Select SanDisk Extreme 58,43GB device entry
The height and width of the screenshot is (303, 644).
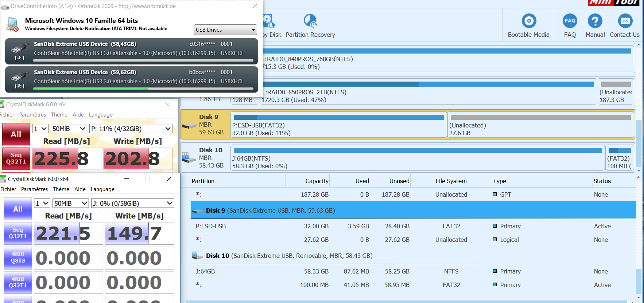(x=132, y=51)
